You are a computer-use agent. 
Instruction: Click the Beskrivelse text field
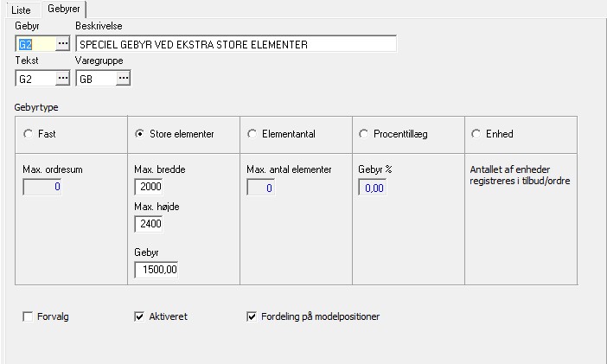pyautogui.click(x=235, y=43)
